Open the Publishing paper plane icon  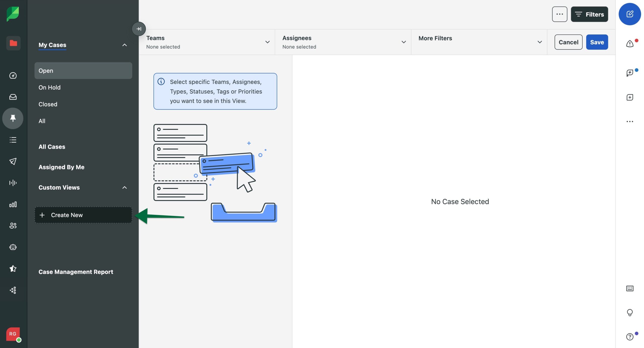[13, 161]
